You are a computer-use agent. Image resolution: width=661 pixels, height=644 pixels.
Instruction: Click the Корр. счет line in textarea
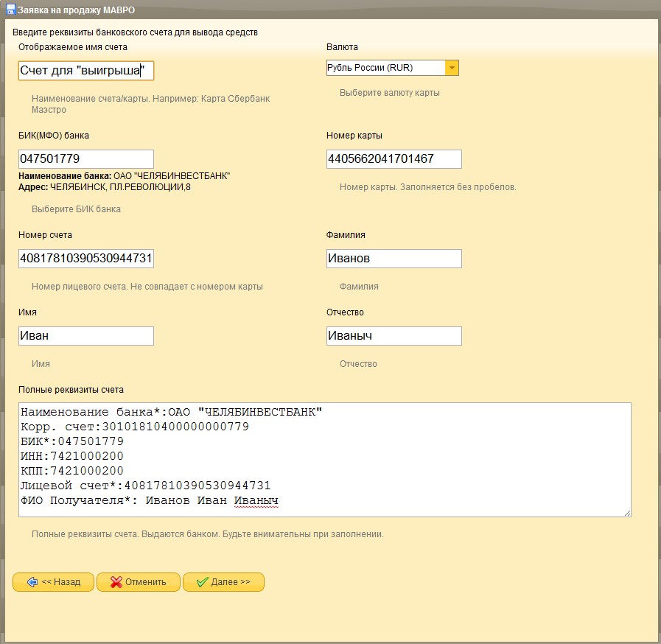click(x=135, y=427)
